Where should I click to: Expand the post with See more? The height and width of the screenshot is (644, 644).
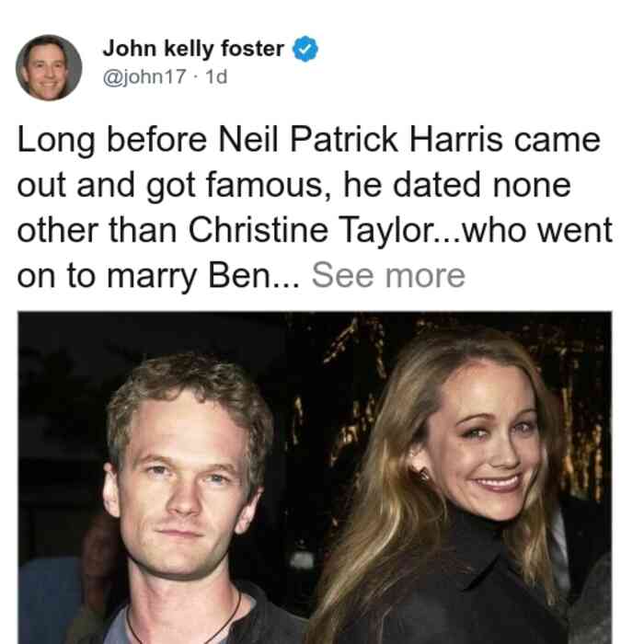pyautogui.click(x=388, y=275)
